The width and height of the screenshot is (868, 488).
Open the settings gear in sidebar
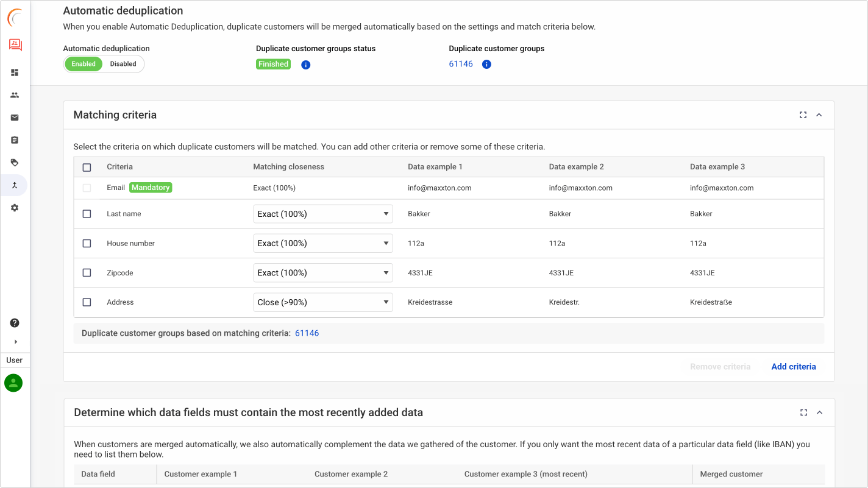[x=15, y=208]
